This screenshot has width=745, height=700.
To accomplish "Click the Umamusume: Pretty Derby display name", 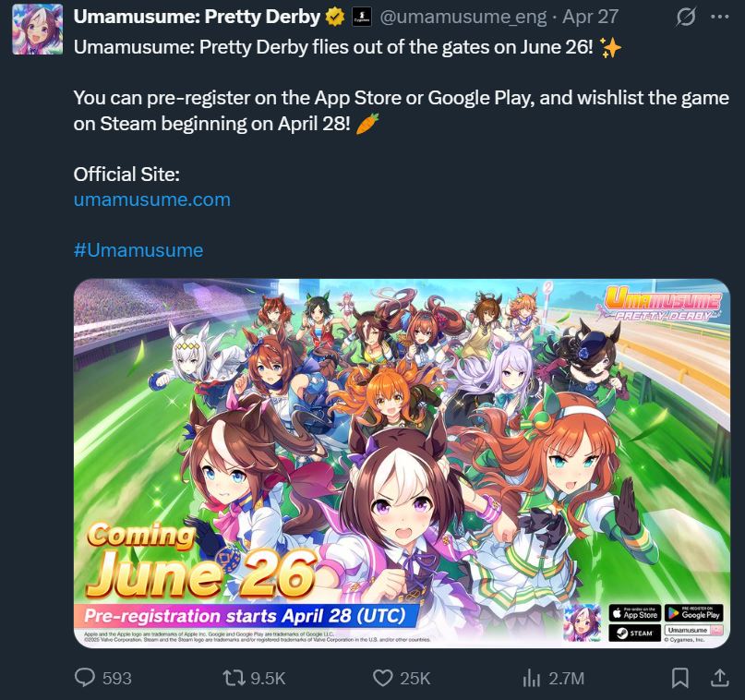I will [x=197, y=18].
